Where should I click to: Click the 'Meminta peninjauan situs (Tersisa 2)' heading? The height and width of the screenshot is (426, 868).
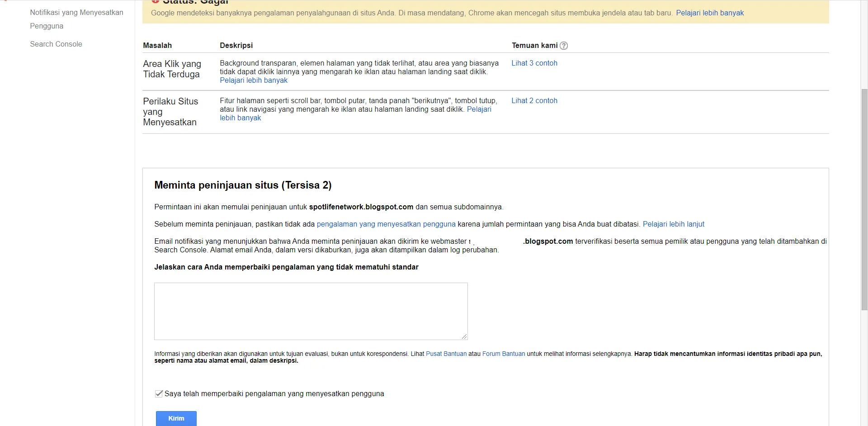243,185
